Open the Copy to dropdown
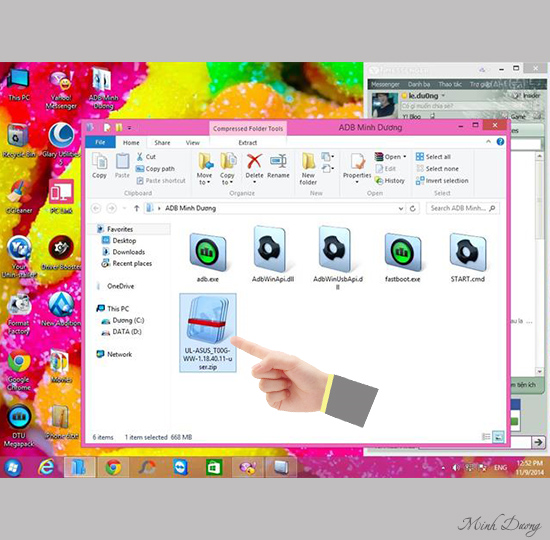The image size is (550, 540). tap(227, 169)
